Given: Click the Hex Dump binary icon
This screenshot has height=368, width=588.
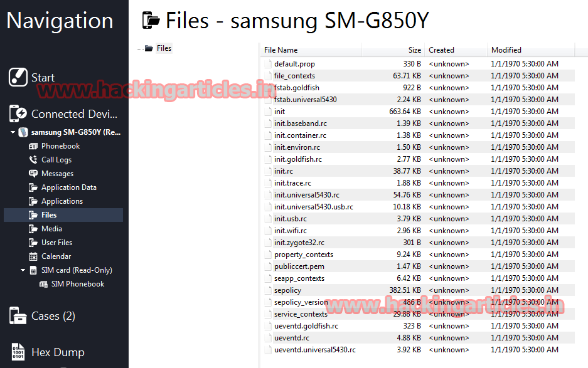Looking at the screenshot, I should click(x=18, y=352).
